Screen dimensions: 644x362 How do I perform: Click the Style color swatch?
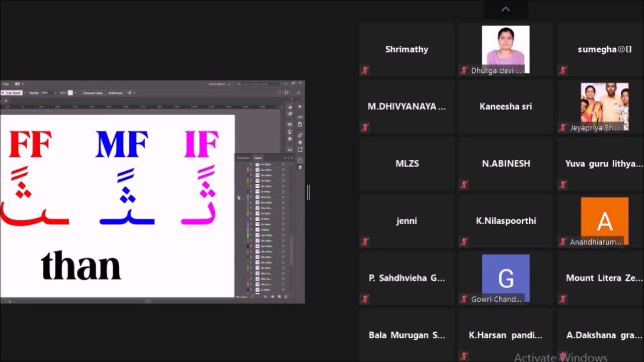coord(70,93)
